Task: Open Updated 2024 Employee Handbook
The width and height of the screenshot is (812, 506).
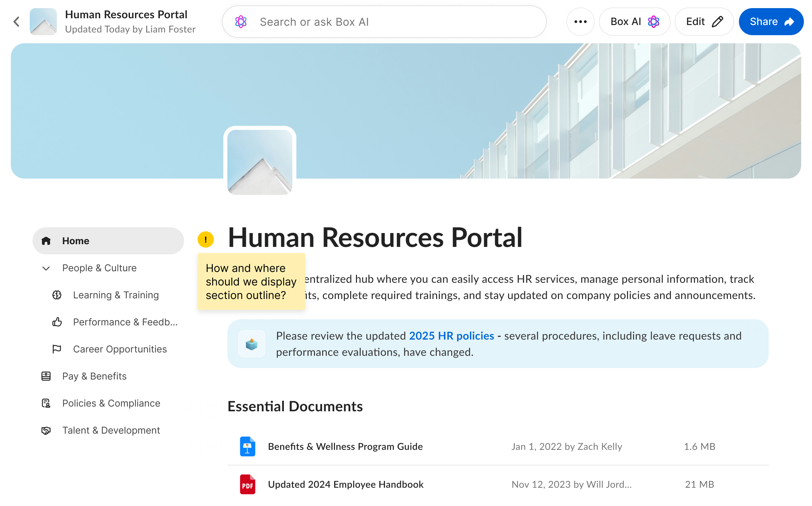Action: [x=346, y=484]
